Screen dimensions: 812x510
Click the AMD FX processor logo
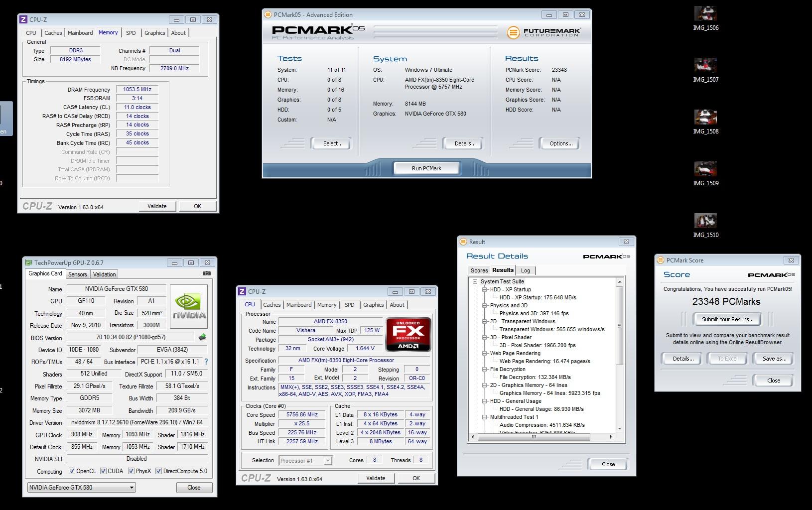(408, 334)
